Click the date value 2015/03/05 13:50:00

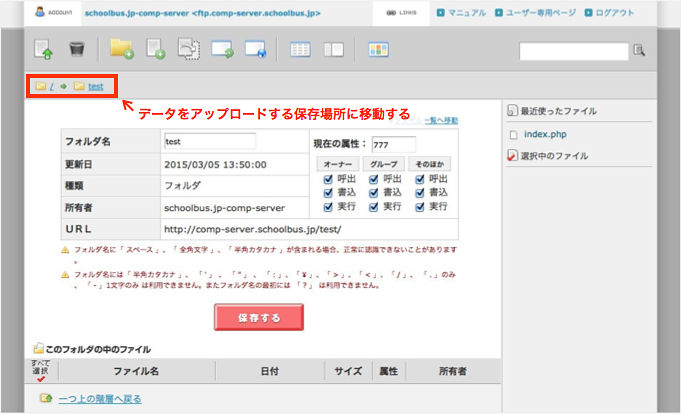click(x=215, y=165)
